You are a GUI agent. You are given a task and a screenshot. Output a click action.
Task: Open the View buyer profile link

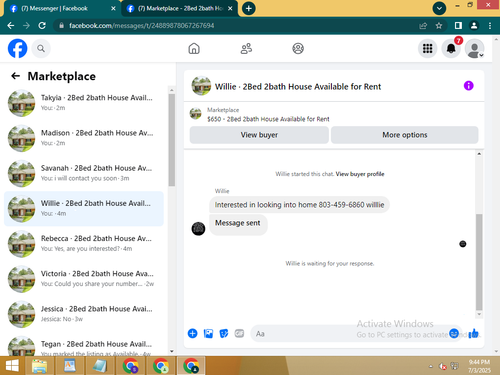tap(360, 174)
